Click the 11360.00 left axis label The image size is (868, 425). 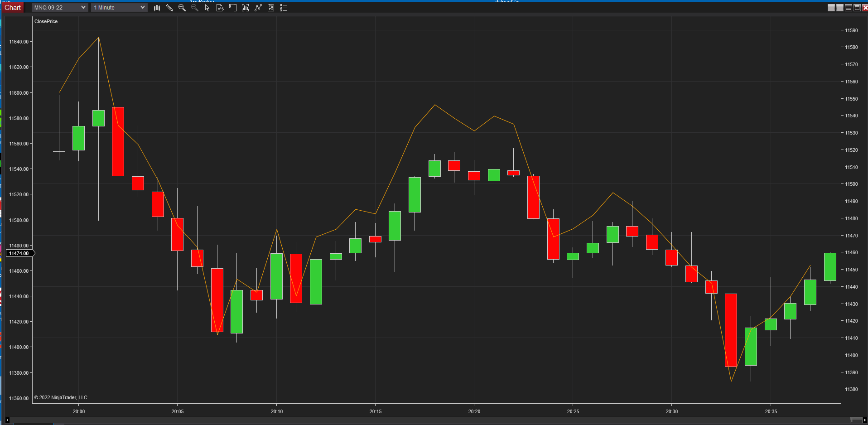[x=19, y=398]
